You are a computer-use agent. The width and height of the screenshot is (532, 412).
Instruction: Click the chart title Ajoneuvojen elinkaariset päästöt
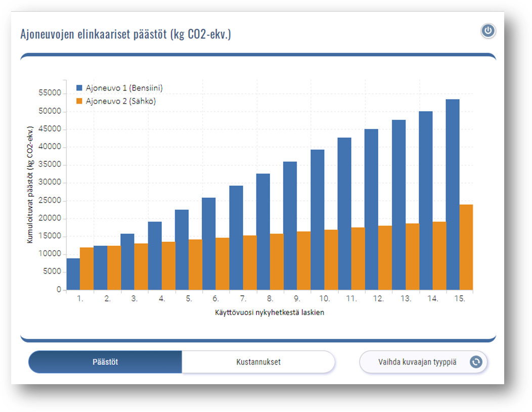coord(125,34)
